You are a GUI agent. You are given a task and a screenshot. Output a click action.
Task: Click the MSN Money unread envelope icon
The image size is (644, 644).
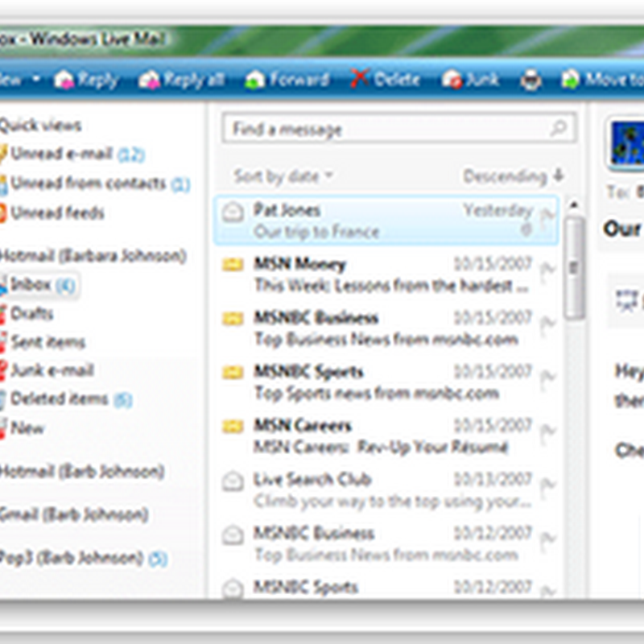click(x=233, y=264)
